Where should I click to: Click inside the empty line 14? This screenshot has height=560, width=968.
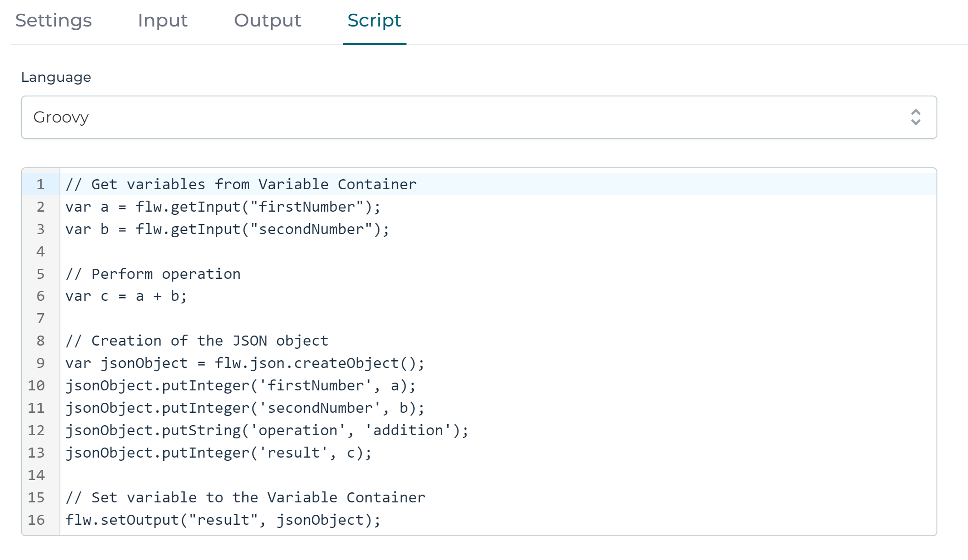point(229,475)
